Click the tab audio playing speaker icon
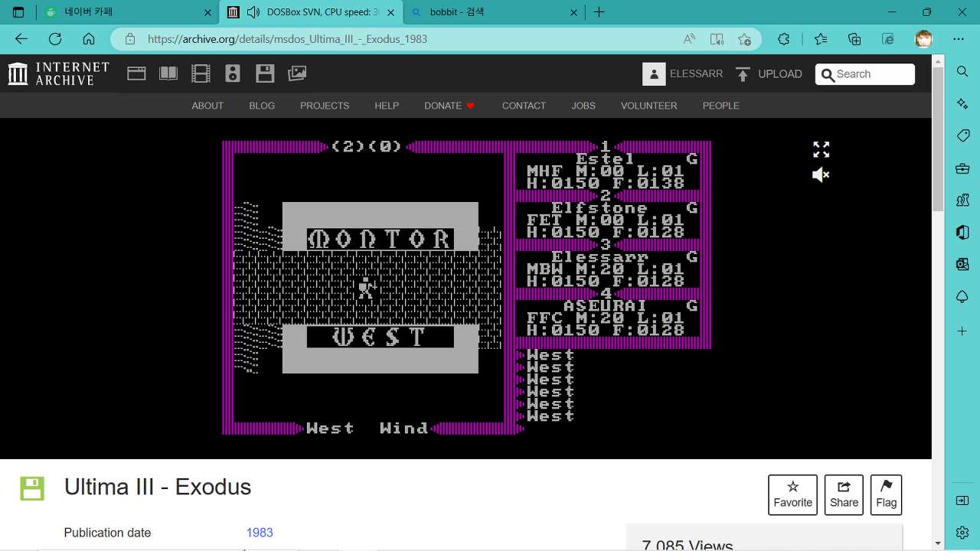The height and width of the screenshot is (551, 980). (253, 12)
